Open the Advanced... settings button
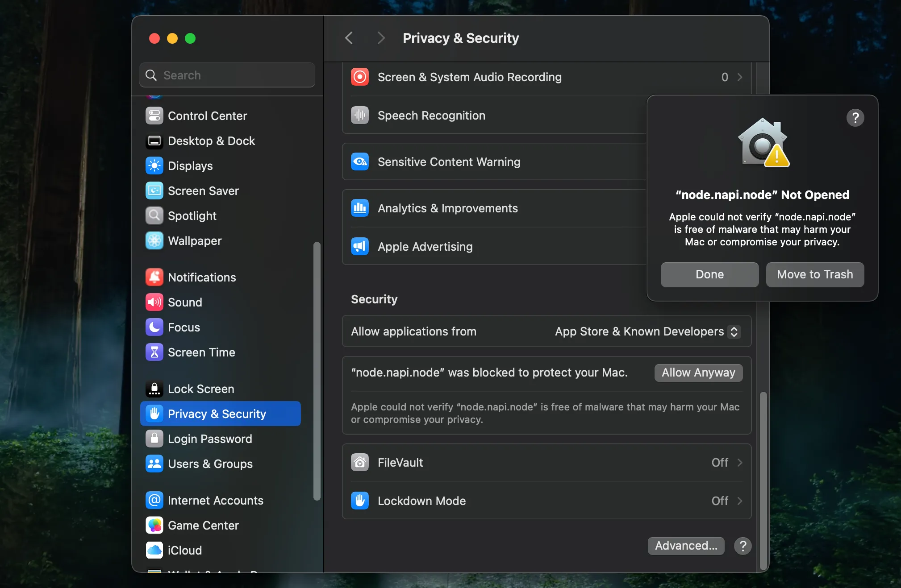Viewport: 901px width, 588px height. tap(686, 546)
